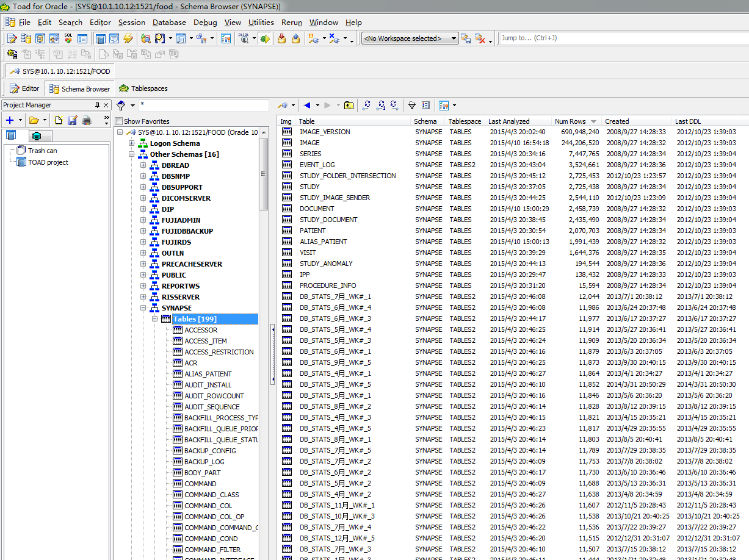Click the commit icon with red arrow
The height and width of the screenshot is (560, 749).
pos(281,38)
